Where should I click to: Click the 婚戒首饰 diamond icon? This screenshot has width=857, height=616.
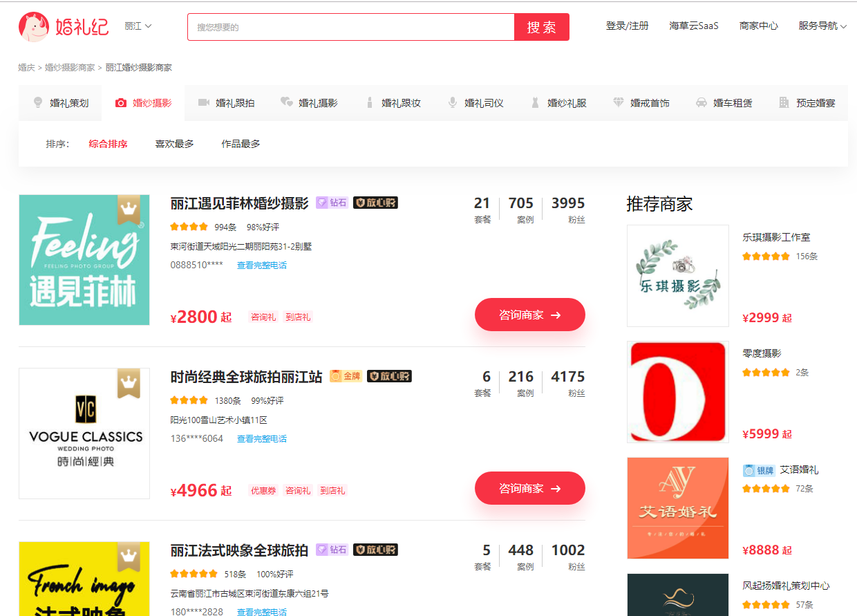617,102
